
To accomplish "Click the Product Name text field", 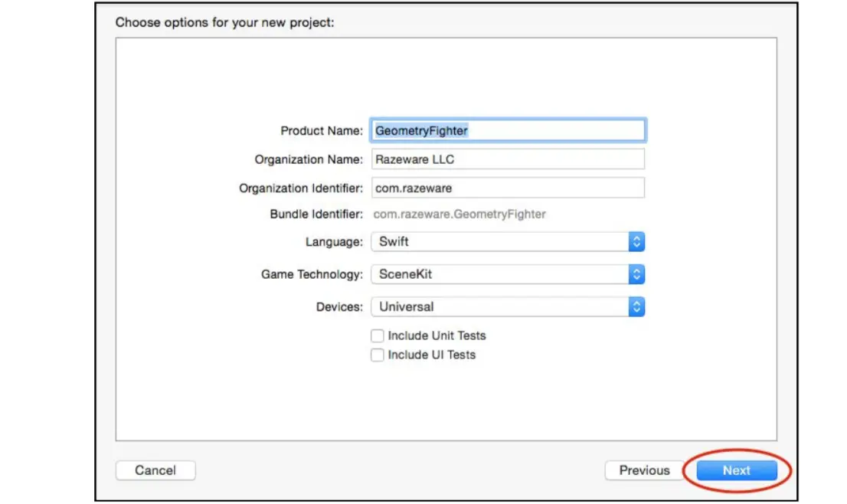I will pyautogui.click(x=508, y=131).
